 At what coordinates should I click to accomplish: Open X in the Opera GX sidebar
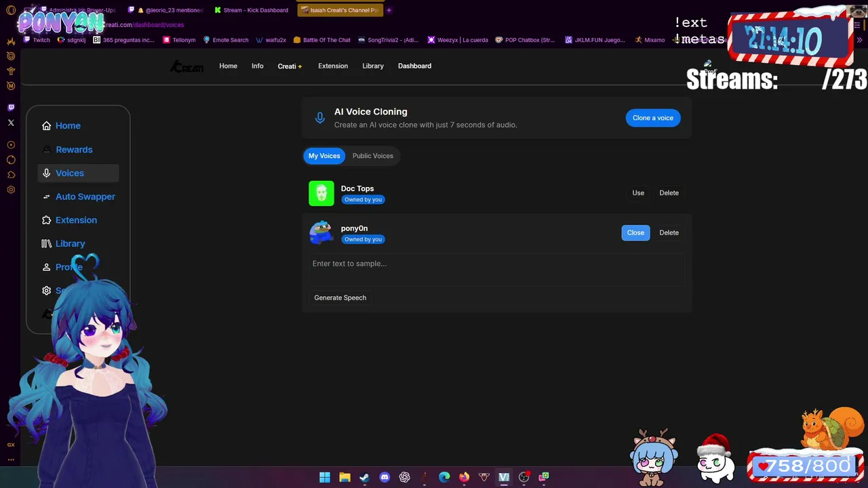[x=11, y=123]
